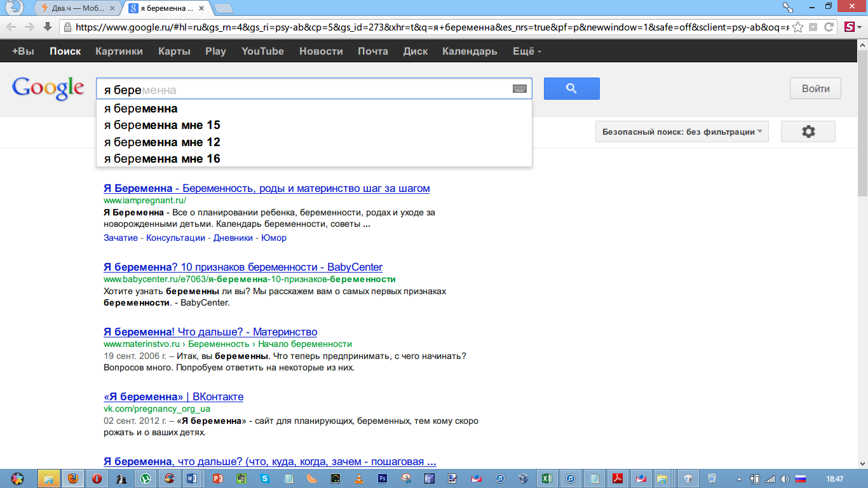This screenshot has height=488, width=868.
Task: Click the Консультации sitelink
Action: pyautogui.click(x=176, y=238)
